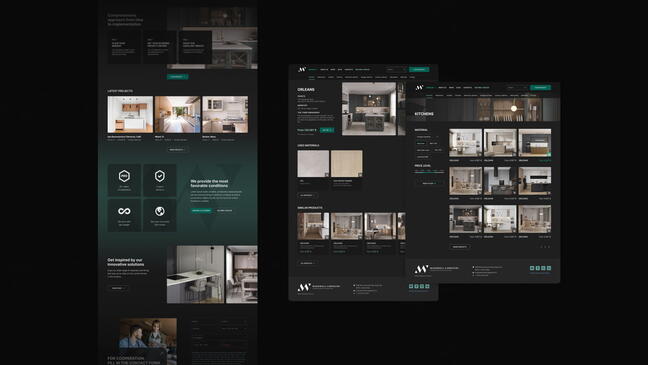The width and height of the screenshot is (648, 365).
Task: Click first green social icon in Kitchens page footer
Action: 532,268
